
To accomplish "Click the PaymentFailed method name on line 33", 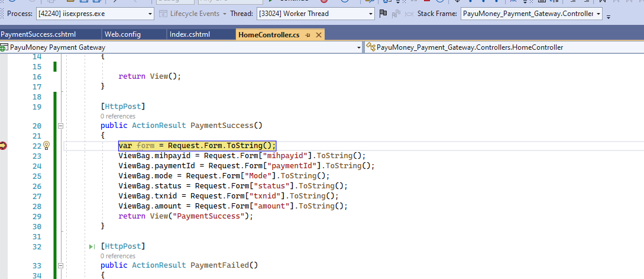I will [220, 265].
